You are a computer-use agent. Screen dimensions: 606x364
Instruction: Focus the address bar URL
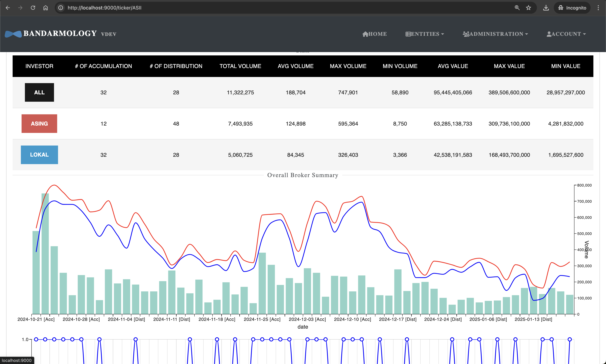click(x=105, y=8)
